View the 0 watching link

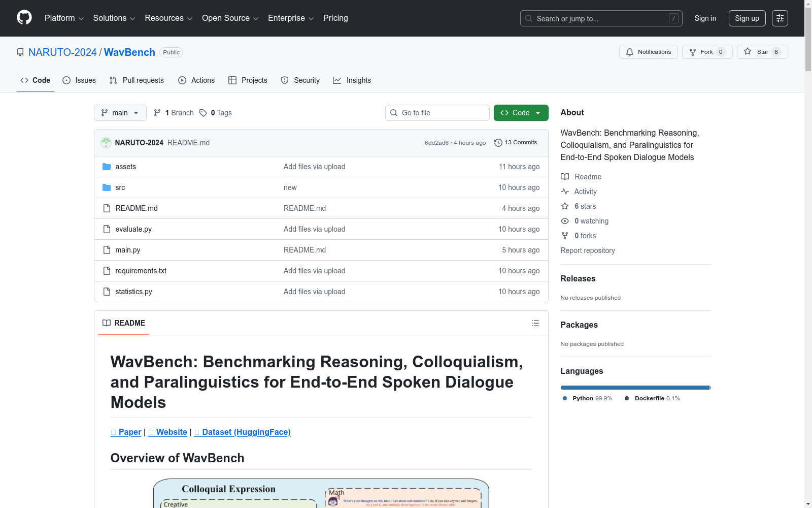click(x=585, y=221)
